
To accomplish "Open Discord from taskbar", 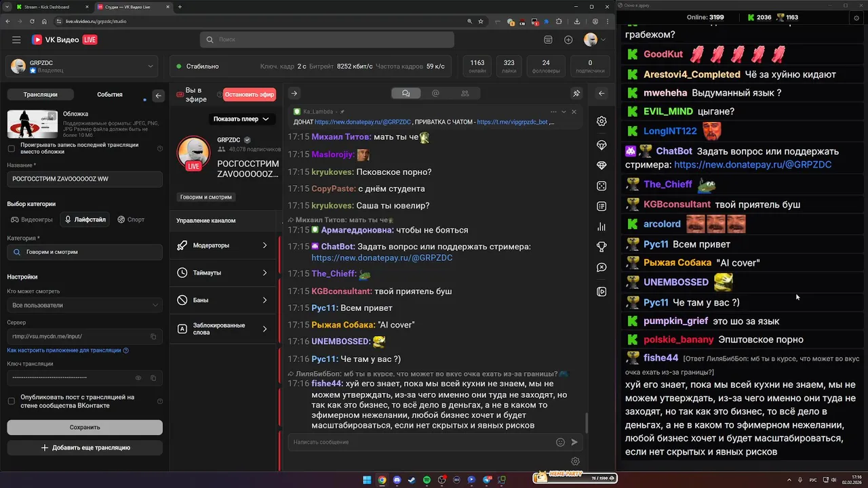I will tap(397, 480).
